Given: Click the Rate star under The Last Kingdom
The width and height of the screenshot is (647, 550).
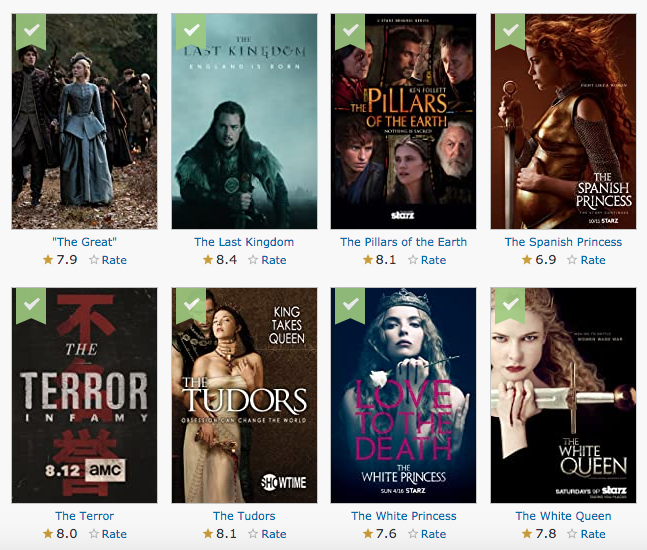Looking at the screenshot, I should tap(253, 260).
